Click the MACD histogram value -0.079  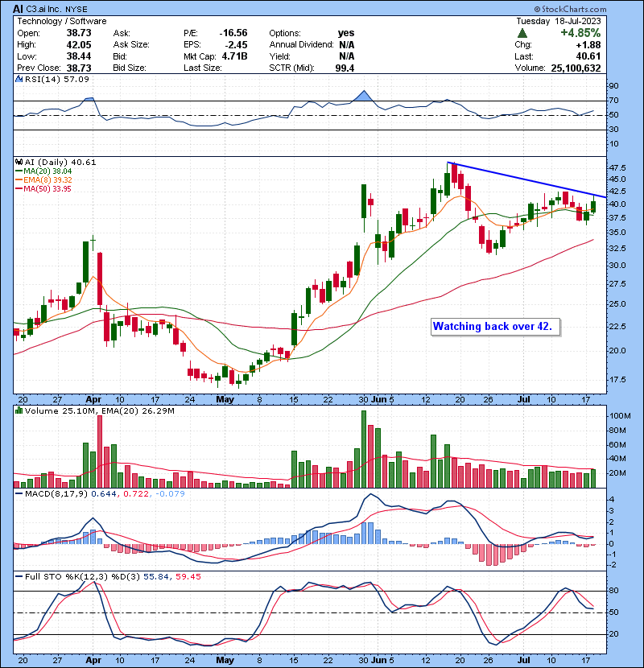(170, 493)
